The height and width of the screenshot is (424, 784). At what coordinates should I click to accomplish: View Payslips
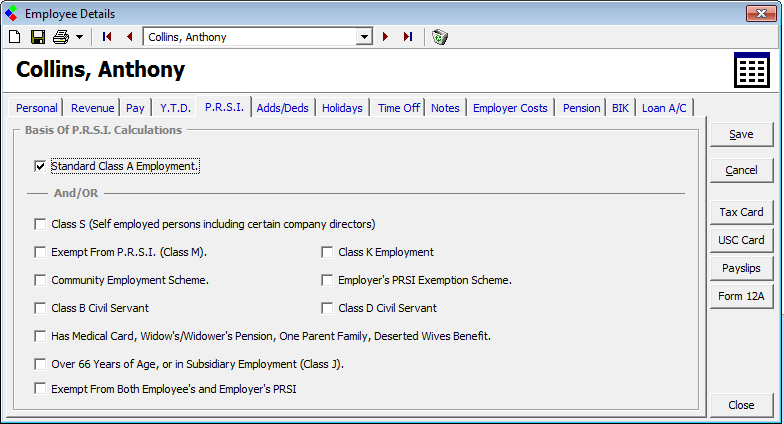[742, 268]
